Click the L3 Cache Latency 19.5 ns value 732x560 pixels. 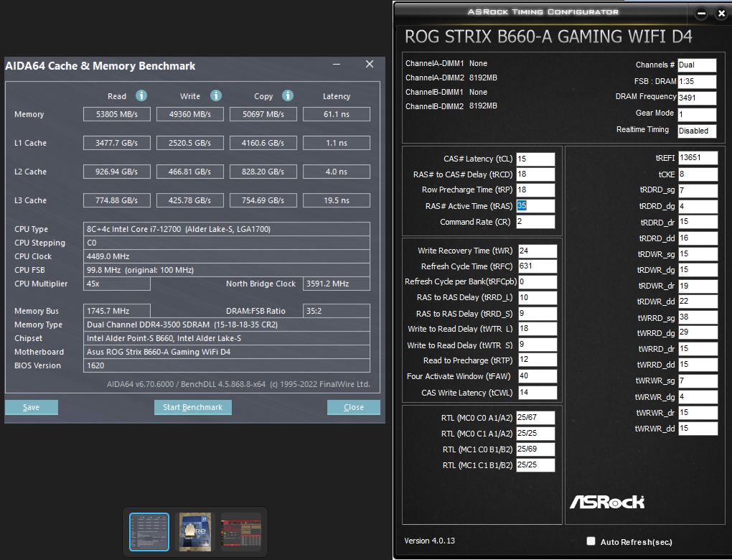point(337,200)
